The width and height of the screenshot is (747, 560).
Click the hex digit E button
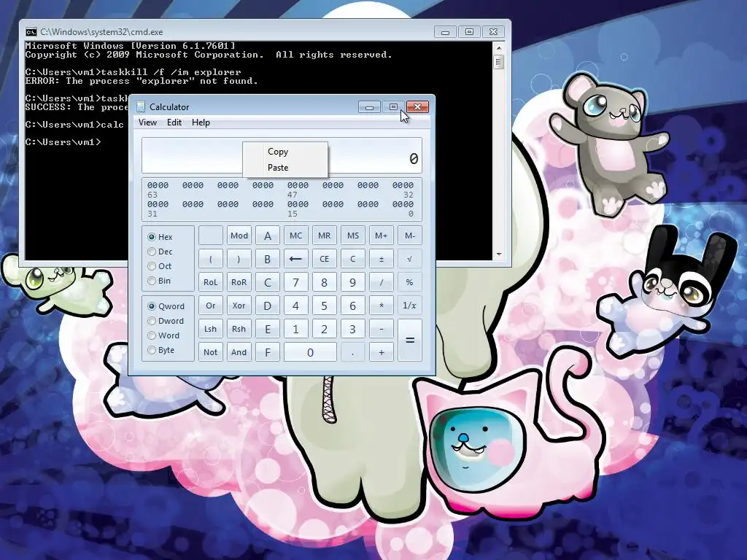[x=267, y=329]
